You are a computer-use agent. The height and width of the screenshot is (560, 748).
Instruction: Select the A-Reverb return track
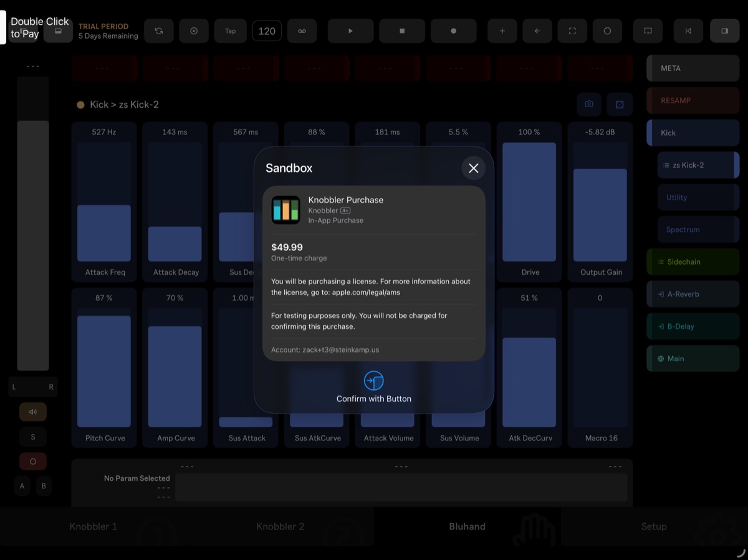[x=693, y=294]
